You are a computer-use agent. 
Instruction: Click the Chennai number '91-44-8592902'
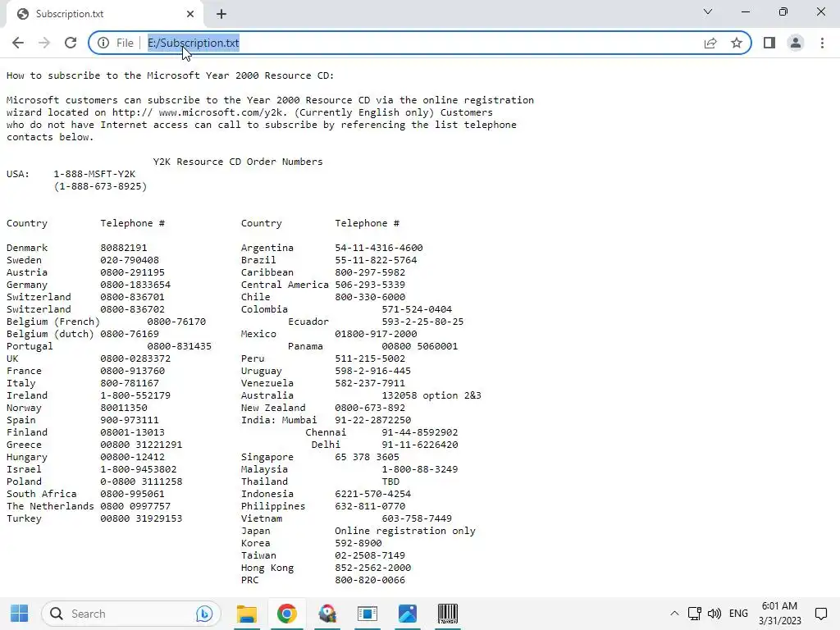(420, 433)
